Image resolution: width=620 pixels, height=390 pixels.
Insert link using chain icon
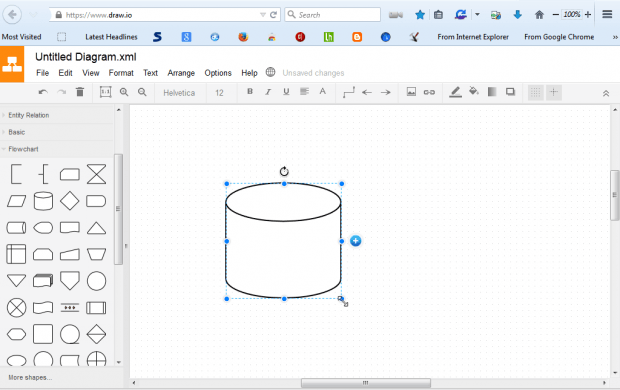point(429,93)
